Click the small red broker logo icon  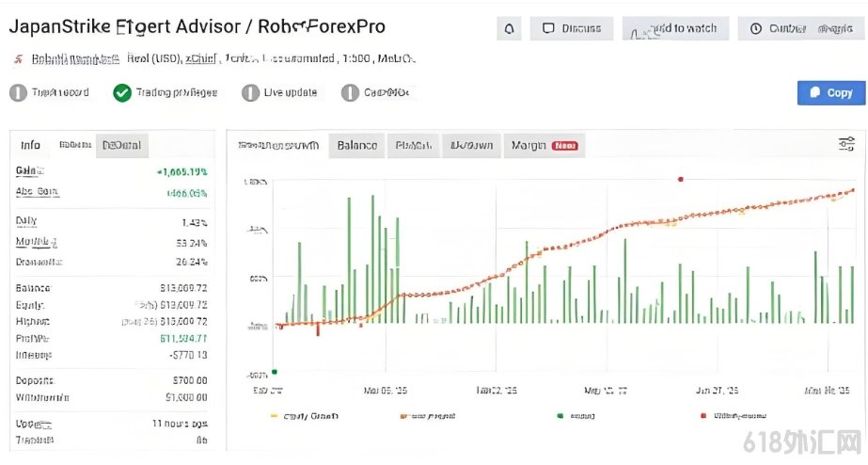[18, 59]
